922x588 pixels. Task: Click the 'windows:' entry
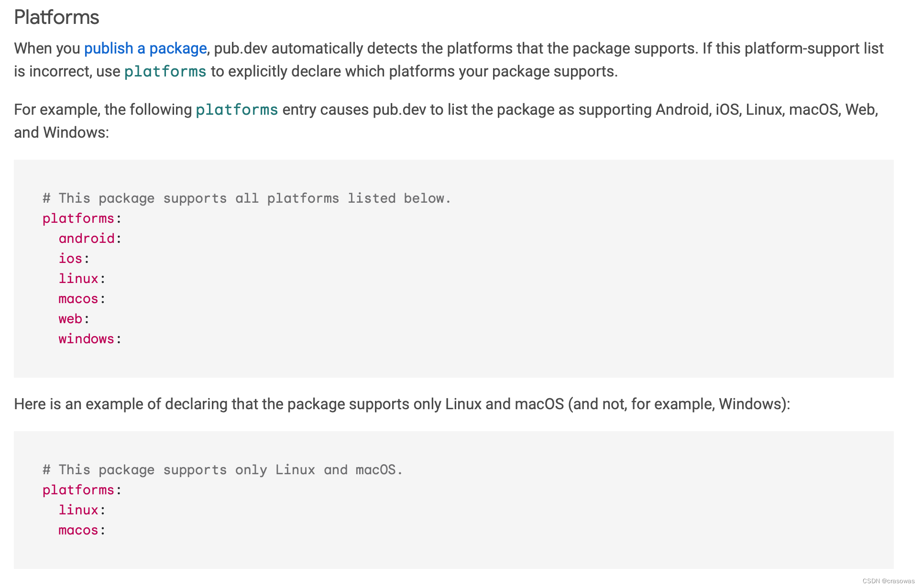[x=90, y=339]
